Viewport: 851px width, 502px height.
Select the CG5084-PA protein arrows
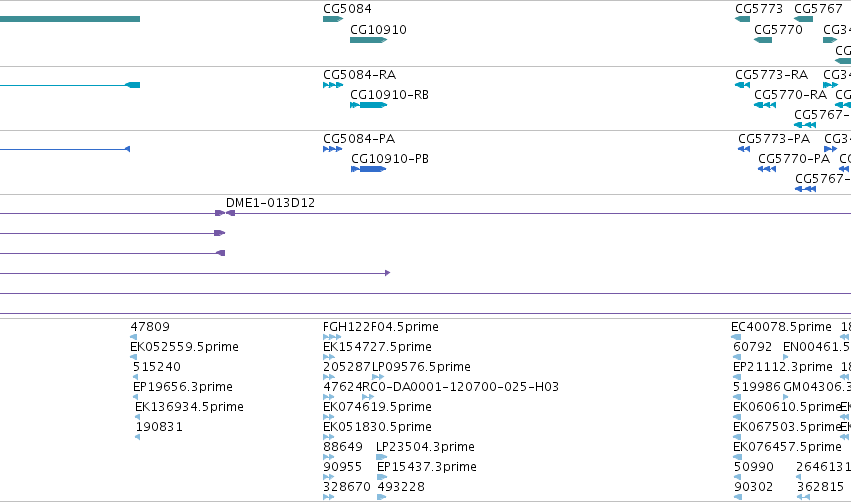point(332,149)
